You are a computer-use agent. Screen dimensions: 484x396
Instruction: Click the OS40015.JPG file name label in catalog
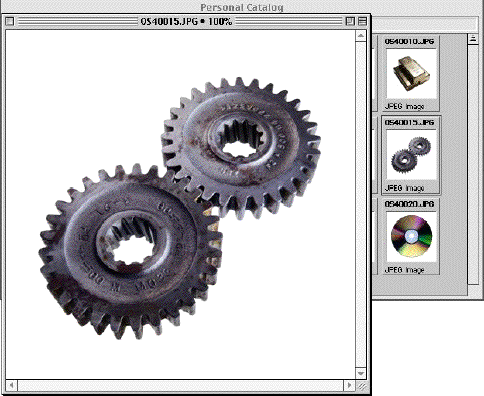[409, 123]
